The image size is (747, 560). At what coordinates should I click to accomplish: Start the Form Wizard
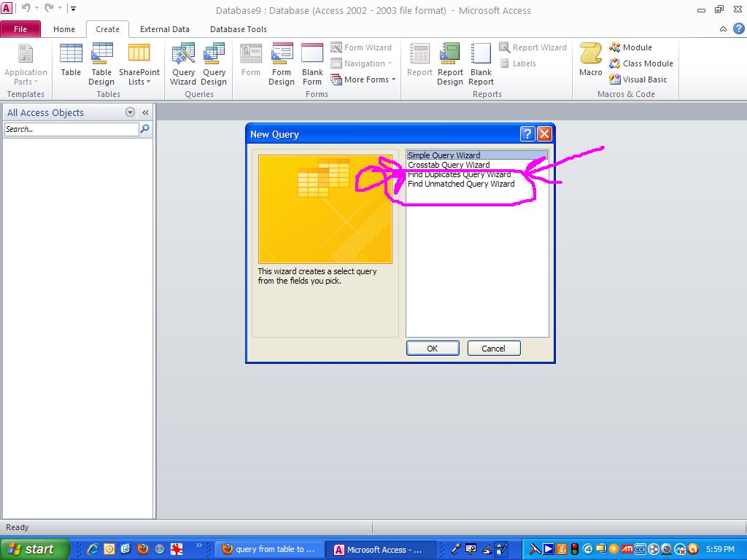(362, 47)
